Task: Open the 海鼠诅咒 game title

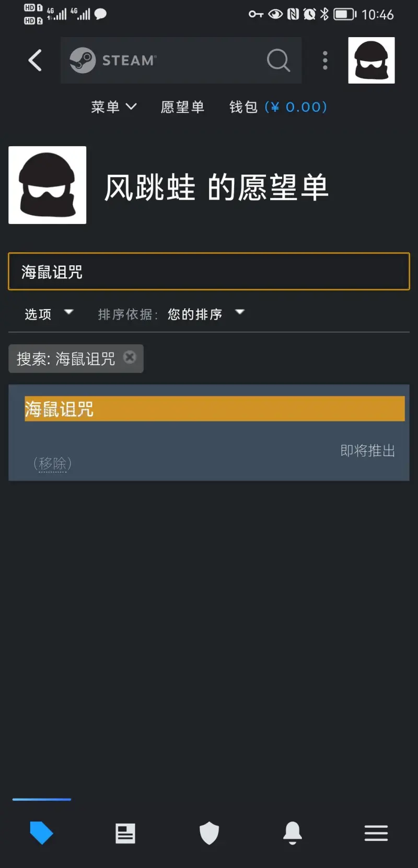Action: coord(59,409)
